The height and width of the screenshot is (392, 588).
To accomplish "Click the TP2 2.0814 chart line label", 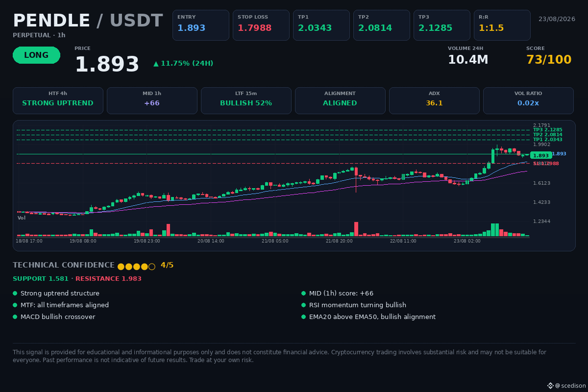I will pyautogui.click(x=548, y=135).
